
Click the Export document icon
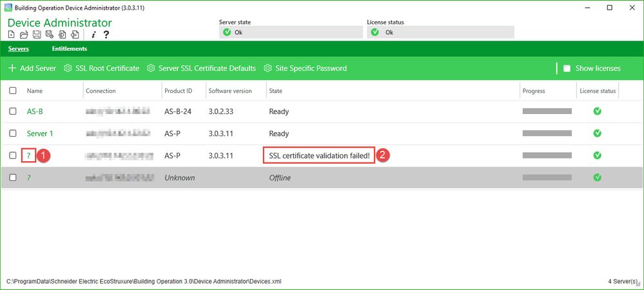75,35
